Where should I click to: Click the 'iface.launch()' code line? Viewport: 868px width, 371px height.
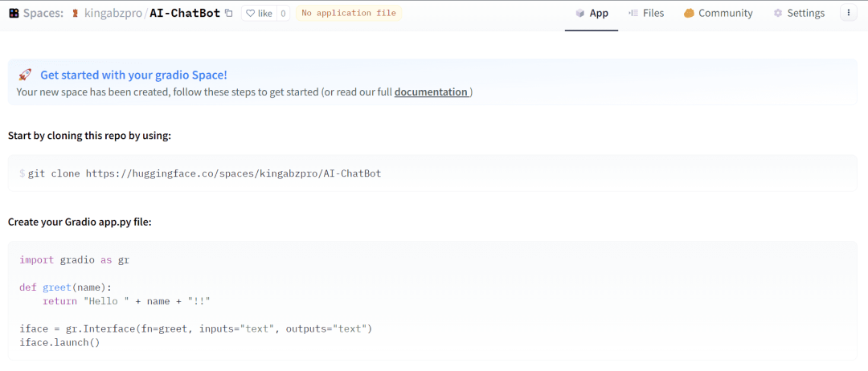(x=59, y=343)
